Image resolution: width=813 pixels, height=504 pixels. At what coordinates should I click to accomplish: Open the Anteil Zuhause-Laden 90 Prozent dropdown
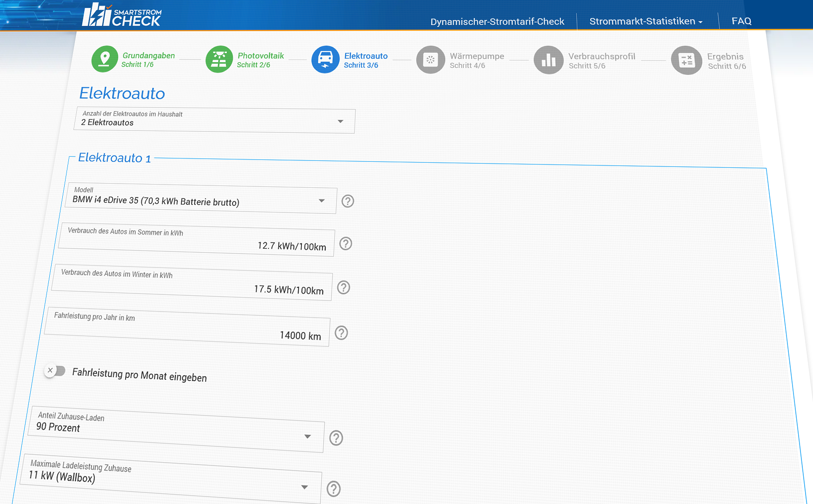tap(176, 429)
